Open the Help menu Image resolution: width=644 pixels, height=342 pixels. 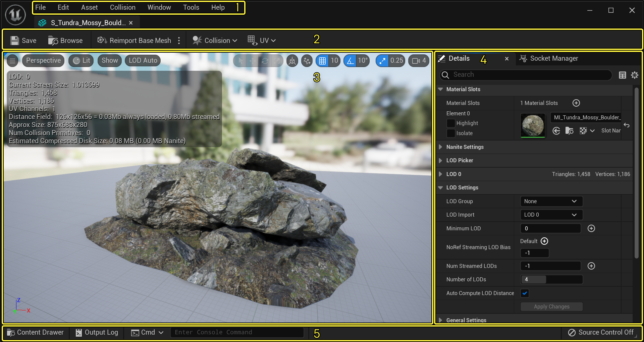[218, 7]
